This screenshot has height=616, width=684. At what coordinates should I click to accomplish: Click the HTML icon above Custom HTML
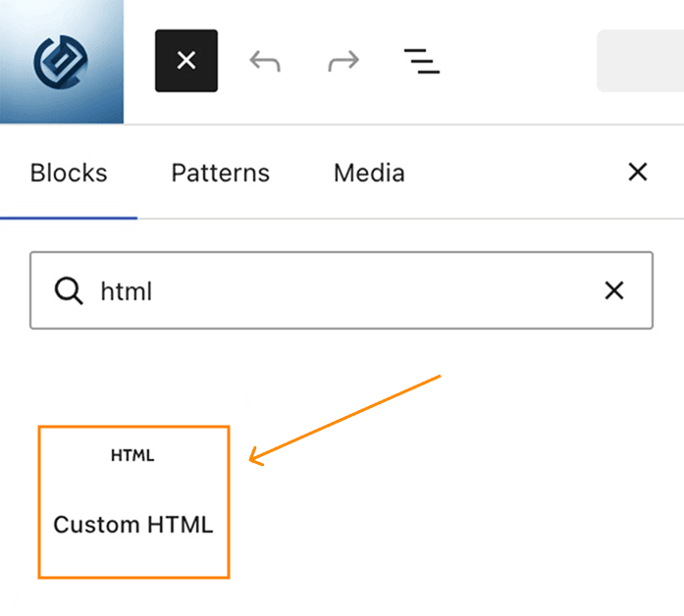click(x=132, y=455)
